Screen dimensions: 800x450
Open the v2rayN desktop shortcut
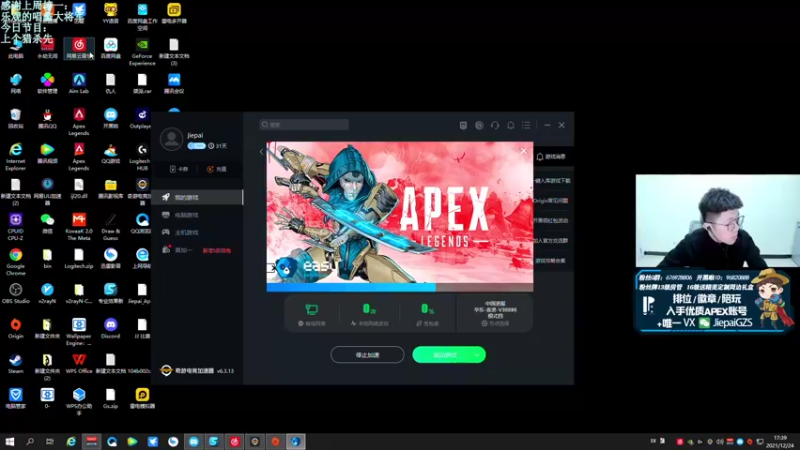pyautogui.click(x=47, y=293)
